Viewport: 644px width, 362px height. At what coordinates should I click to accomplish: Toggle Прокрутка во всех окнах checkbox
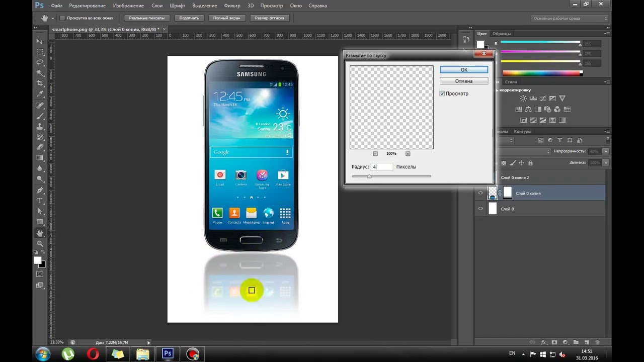[x=62, y=18]
